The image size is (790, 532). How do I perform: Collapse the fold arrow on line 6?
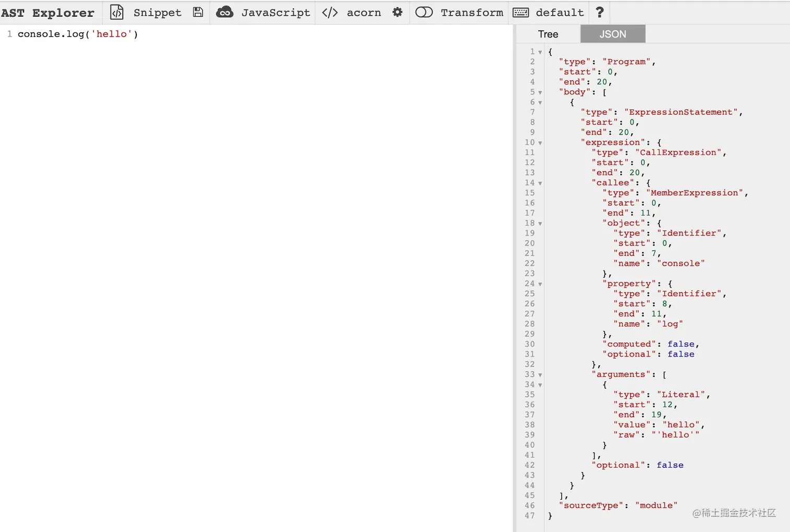[x=540, y=103]
